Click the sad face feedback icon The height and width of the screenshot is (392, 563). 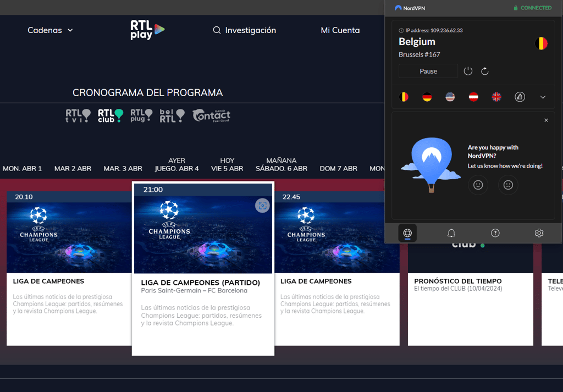pos(508,185)
